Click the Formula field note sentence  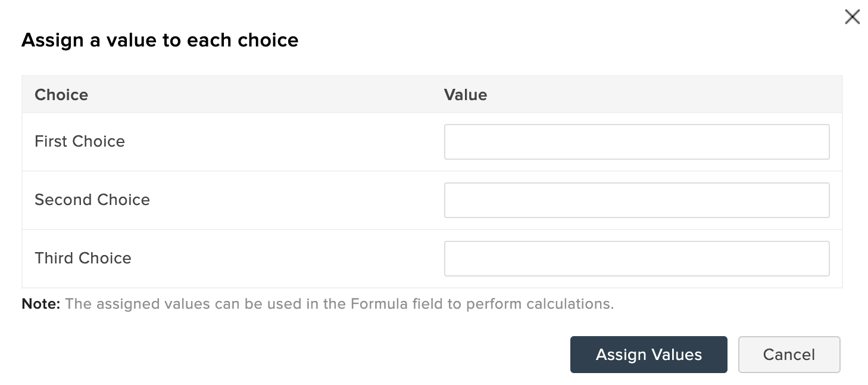coord(339,304)
